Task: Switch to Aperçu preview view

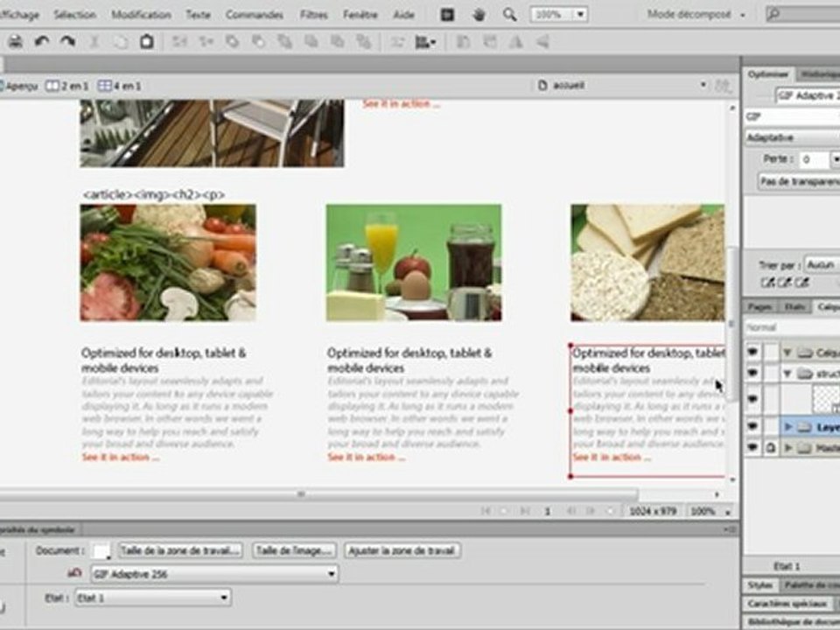Action: (18, 86)
